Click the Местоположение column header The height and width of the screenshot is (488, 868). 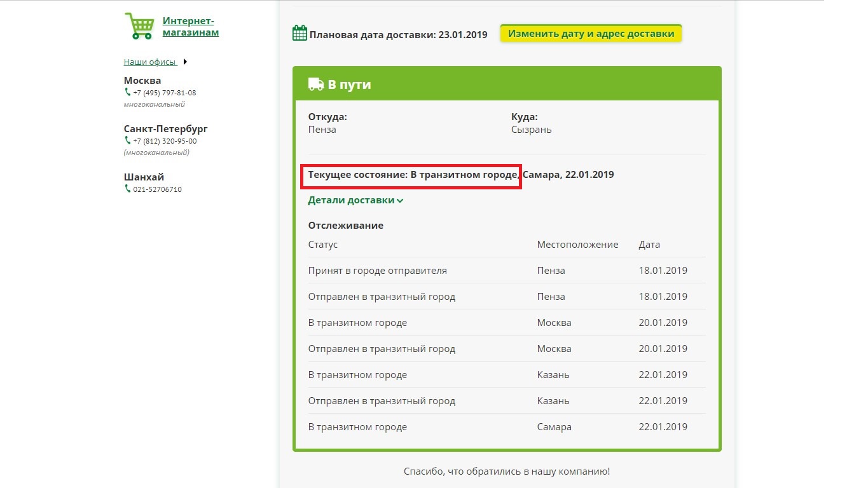[x=577, y=245]
